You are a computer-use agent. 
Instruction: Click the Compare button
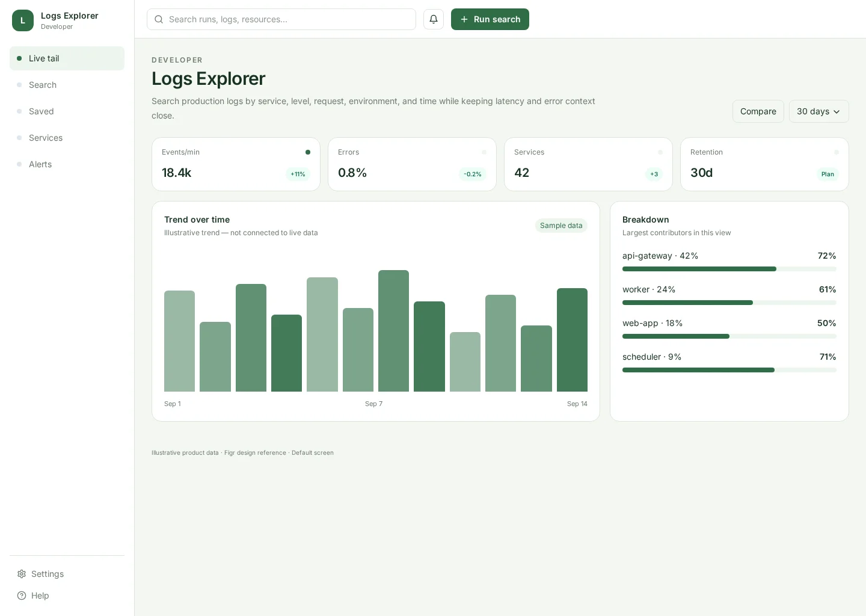pos(758,111)
